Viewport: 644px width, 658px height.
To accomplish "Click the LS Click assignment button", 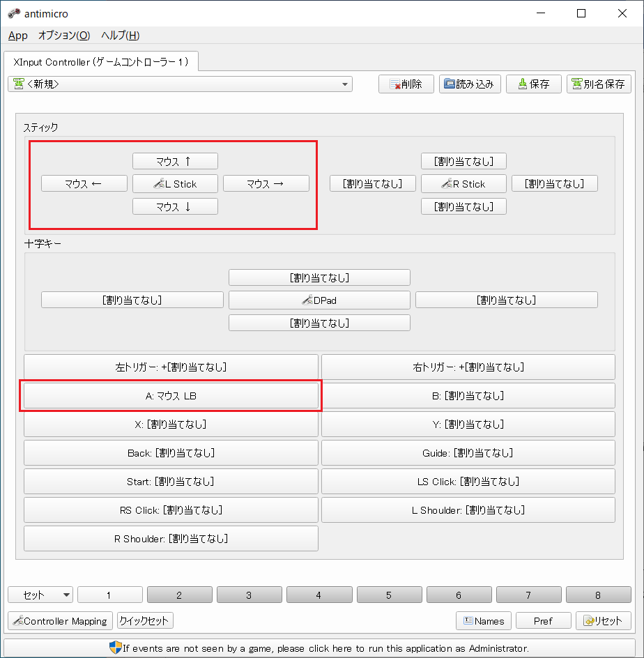I will pos(468,482).
